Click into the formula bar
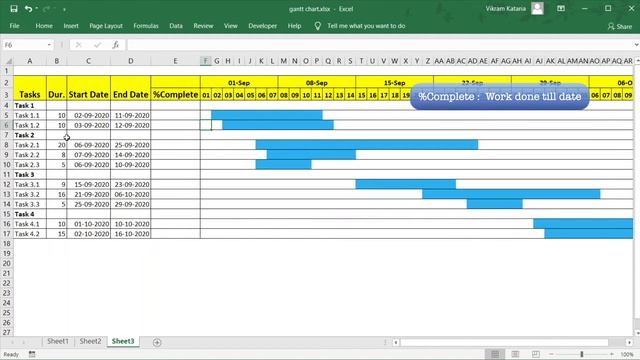Image resolution: width=640 pixels, height=360 pixels. point(380,45)
